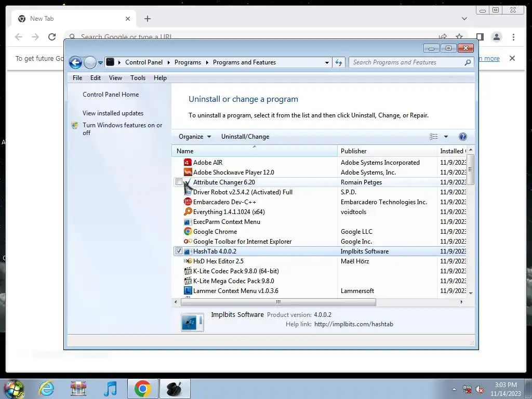
Task: Open the address bar history dropdown
Action: pos(327,62)
